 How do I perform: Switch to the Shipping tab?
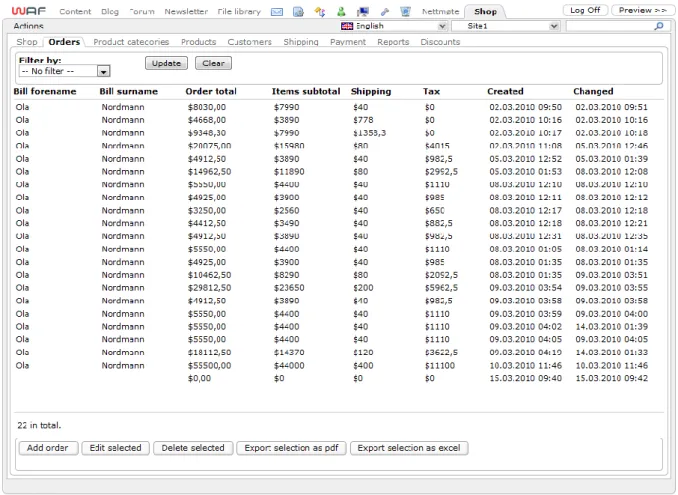(301, 42)
